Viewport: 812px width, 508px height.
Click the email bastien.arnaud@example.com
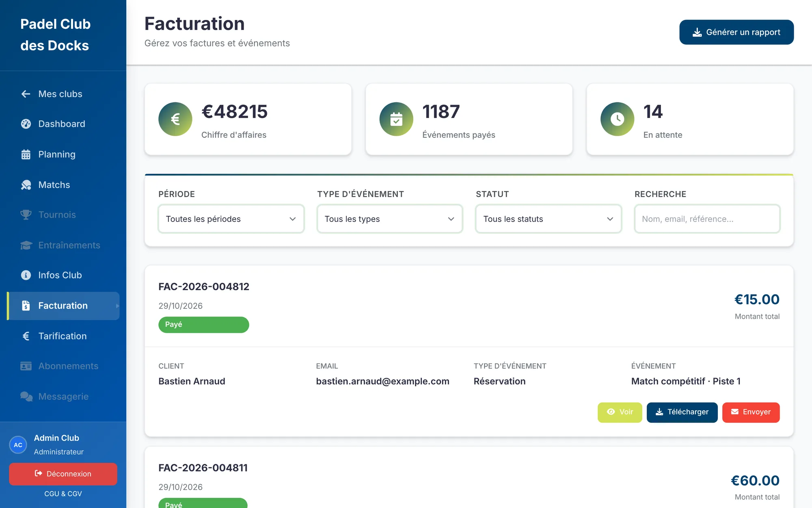click(x=382, y=381)
